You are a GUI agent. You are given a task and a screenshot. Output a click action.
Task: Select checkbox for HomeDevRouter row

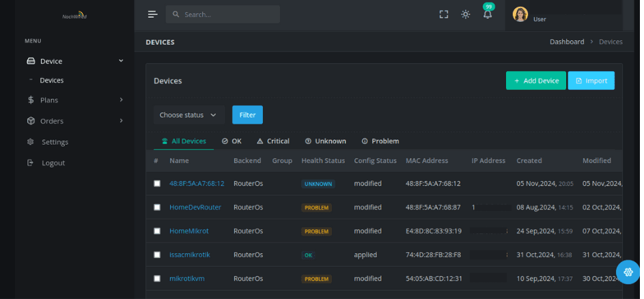[157, 208]
